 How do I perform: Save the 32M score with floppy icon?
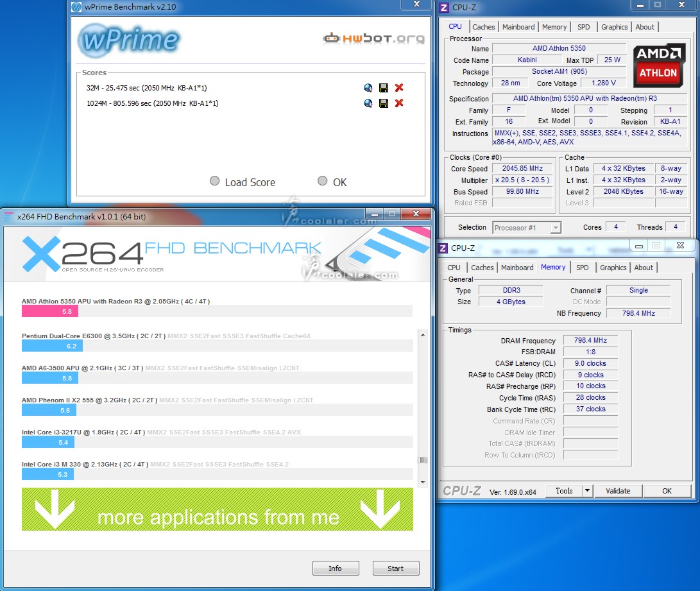(x=384, y=88)
